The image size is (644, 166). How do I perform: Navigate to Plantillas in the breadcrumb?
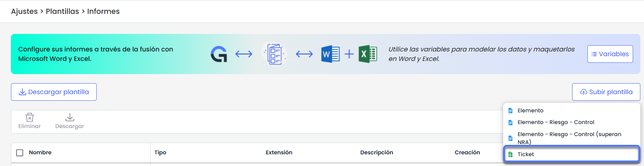[62, 11]
